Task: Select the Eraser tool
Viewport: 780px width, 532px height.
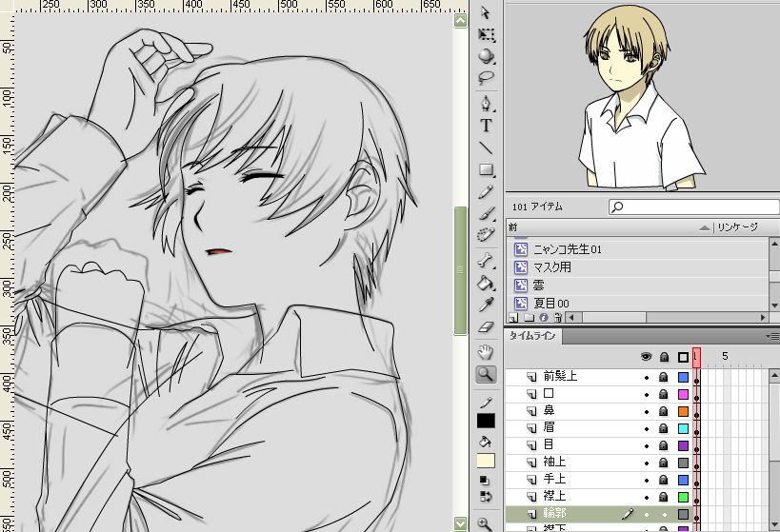Action: [486, 326]
